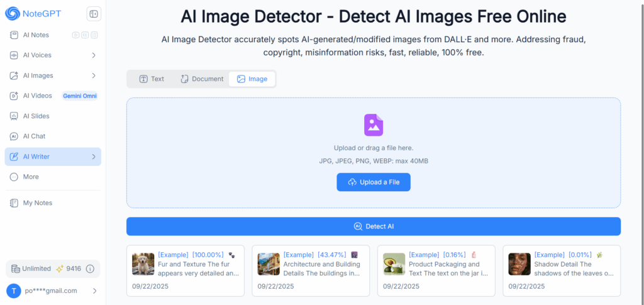Click the My Notes notebook icon
644x305 pixels.
pos(14,202)
